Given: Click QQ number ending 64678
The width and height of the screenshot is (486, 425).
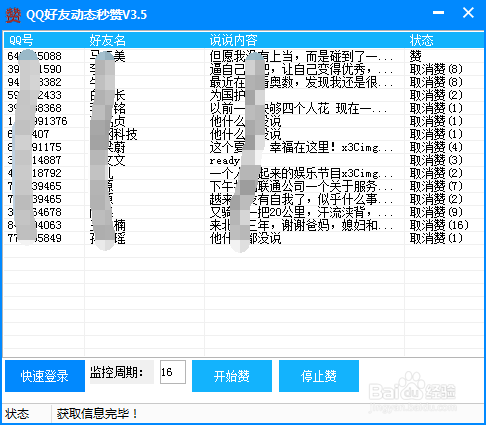Looking at the screenshot, I should tap(34, 212).
